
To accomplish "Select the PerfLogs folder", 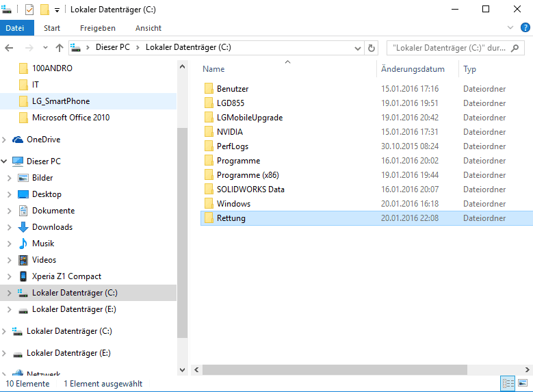I will point(233,146).
